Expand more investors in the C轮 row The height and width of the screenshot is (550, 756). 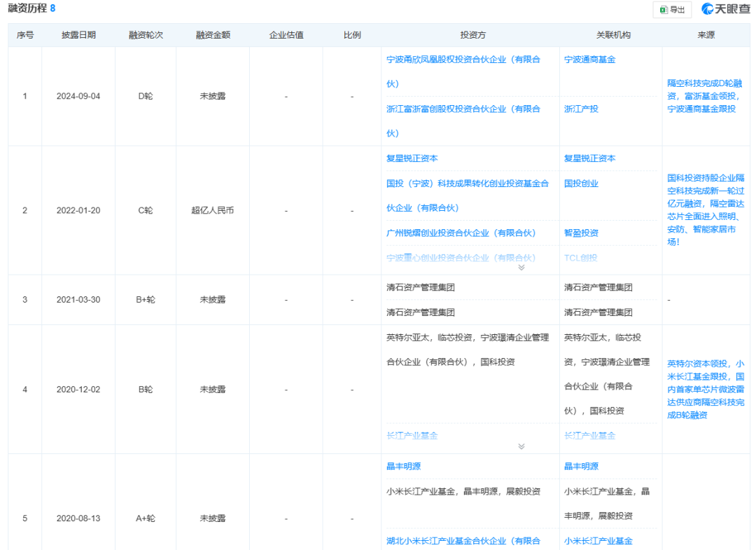pyautogui.click(x=521, y=267)
